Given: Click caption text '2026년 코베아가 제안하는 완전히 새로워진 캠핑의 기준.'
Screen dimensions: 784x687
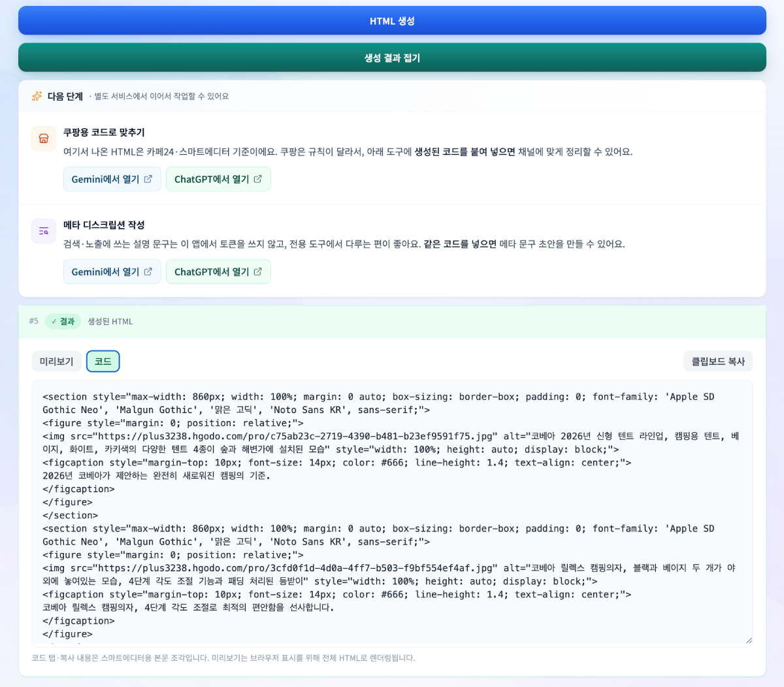Looking at the screenshot, I should coord(156,476).
